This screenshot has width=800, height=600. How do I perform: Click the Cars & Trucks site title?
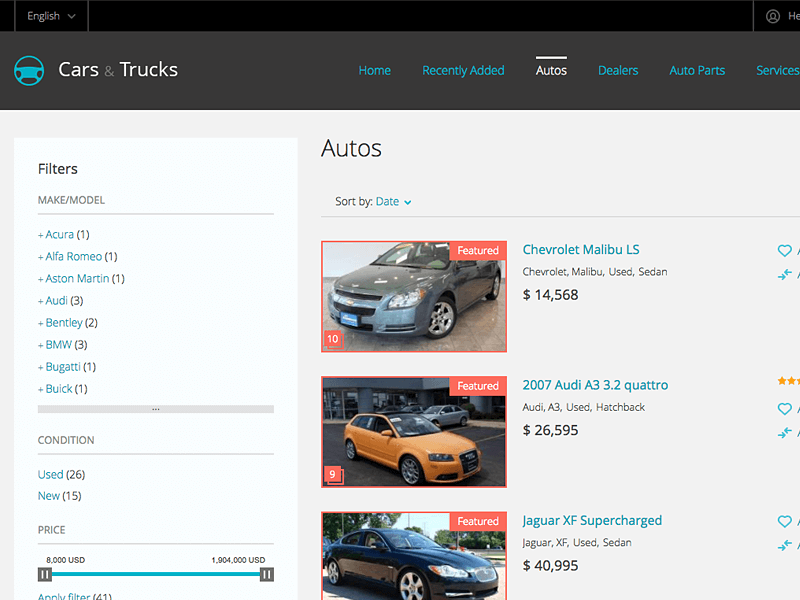[118, 70]
